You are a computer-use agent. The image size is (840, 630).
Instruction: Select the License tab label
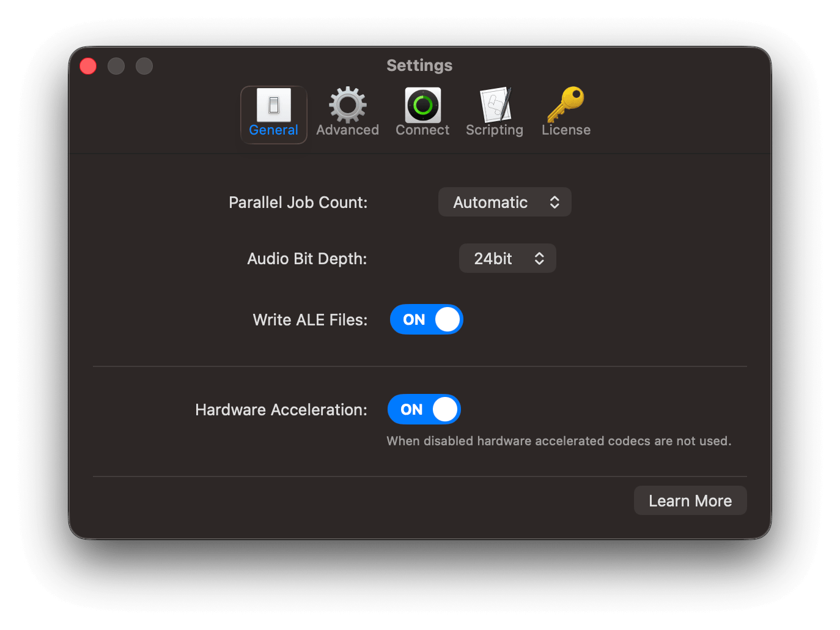[x=566, y=130]
